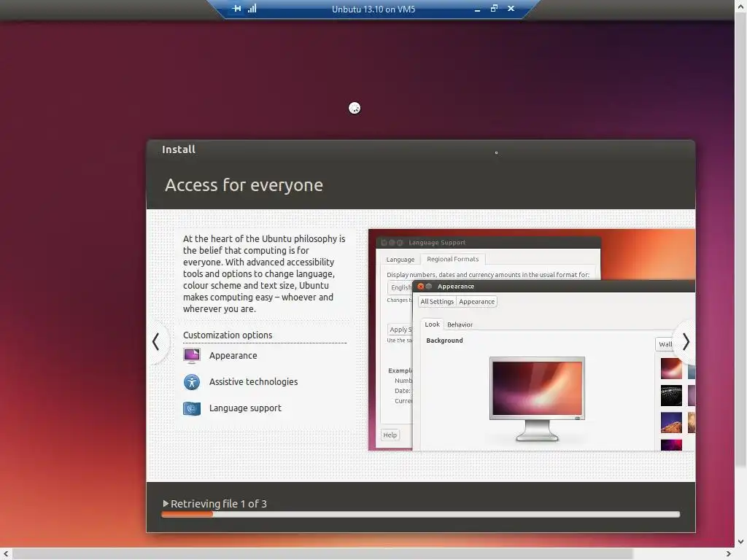The image size is (747, 560).
Task: Go to the previous installer slide
Action: pos(156,342)
